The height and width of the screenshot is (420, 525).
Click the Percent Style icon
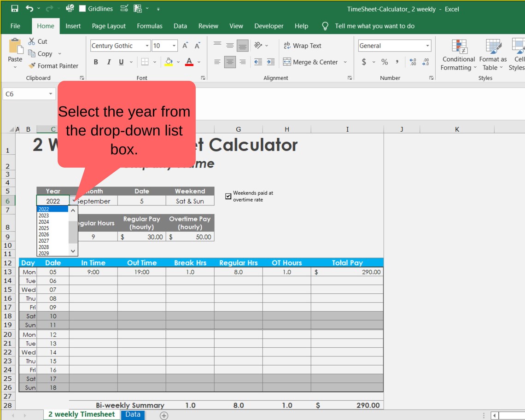tap(384, 62)
